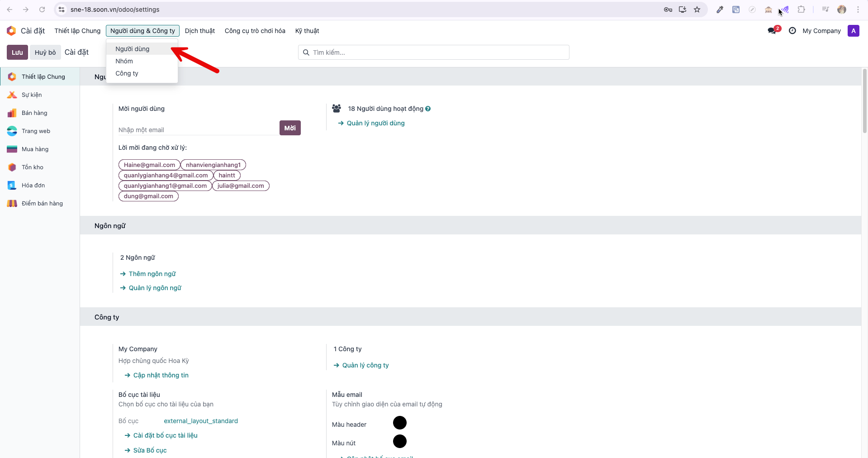Expand the Thiết lập Chung top menu

(x=77, y=31)
